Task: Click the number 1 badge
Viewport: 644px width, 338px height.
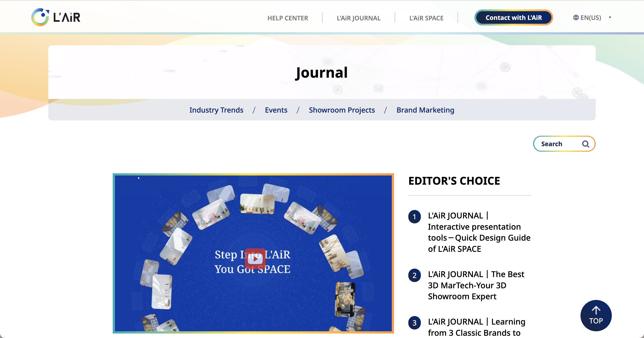Action: (414, 217)
